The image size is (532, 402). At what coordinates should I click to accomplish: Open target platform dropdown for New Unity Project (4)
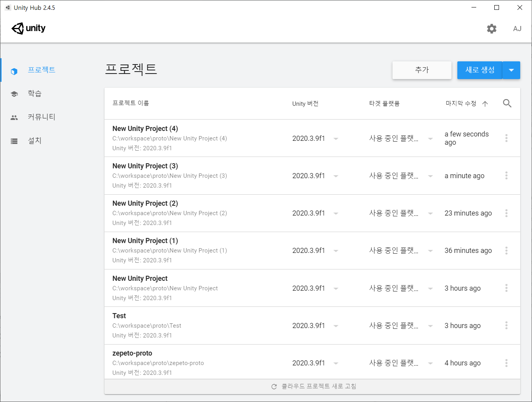[x=430, y=139]
